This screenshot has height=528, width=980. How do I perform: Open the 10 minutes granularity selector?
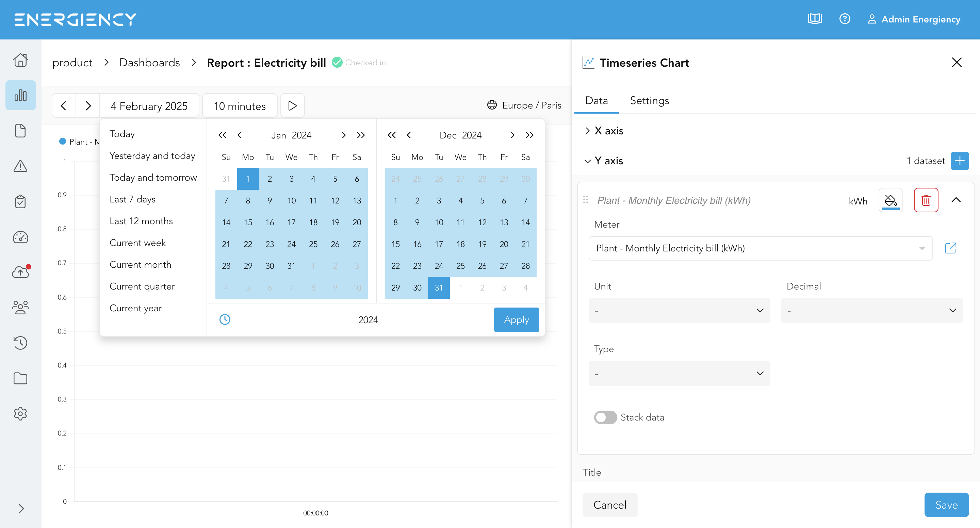[x=240, y=106]
